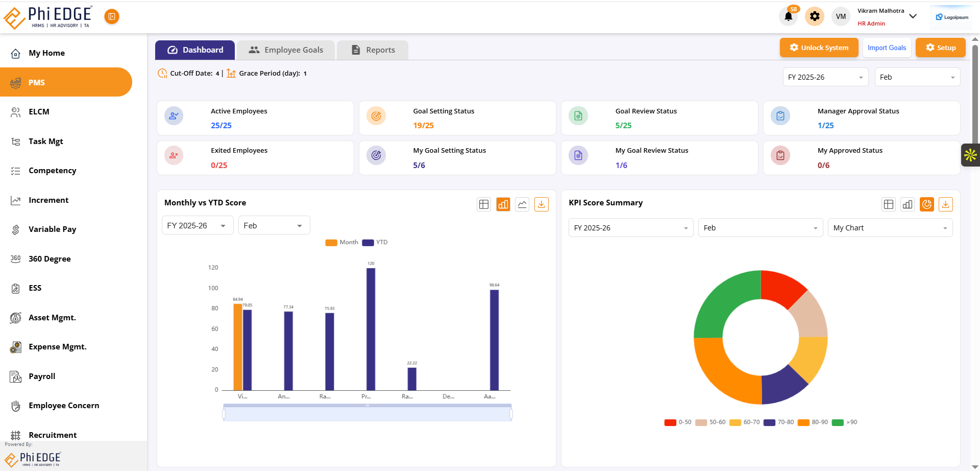Open the Reports tab
Image resolution: width=980 pixels, height=471 pixels.
[x=373, y=50]
